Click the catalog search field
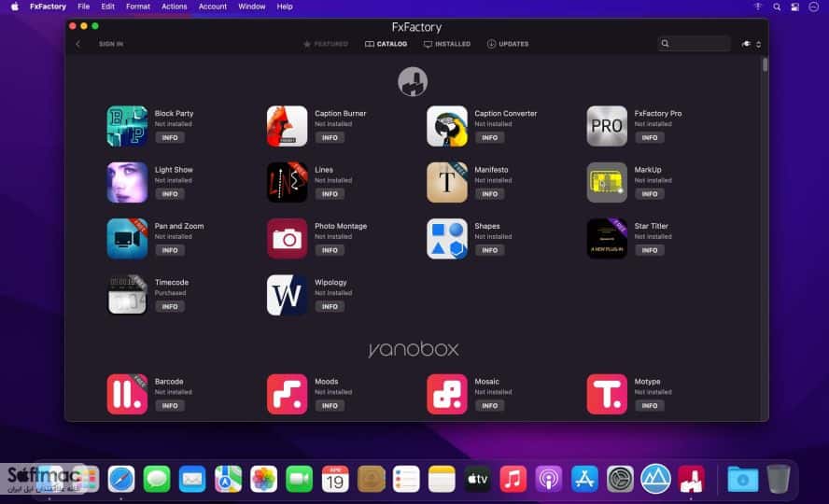The width and height of the screenshot is (829, 504). point(695,44)
